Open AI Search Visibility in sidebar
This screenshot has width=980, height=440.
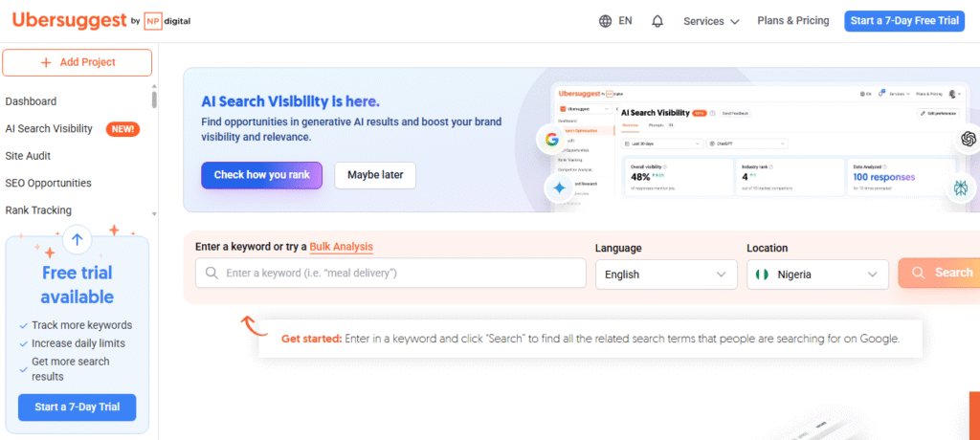pyautogui.click(x=49, y=129)
